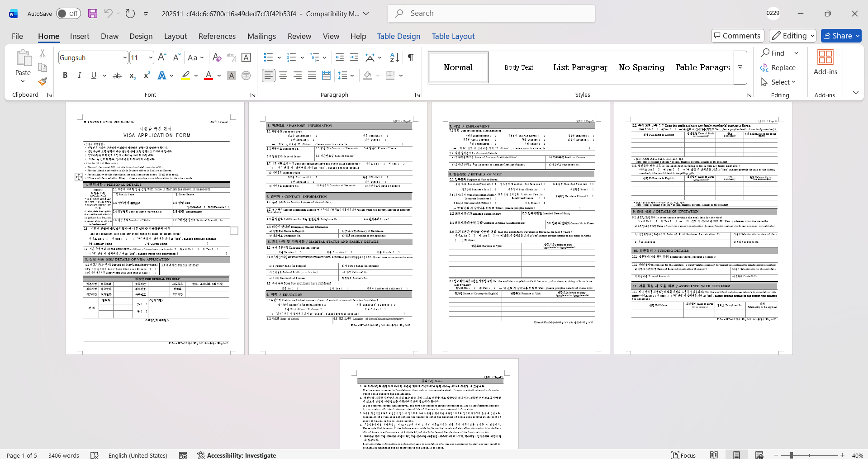
Task: Toggle the AutoSave switch
Action: point(68,14)
